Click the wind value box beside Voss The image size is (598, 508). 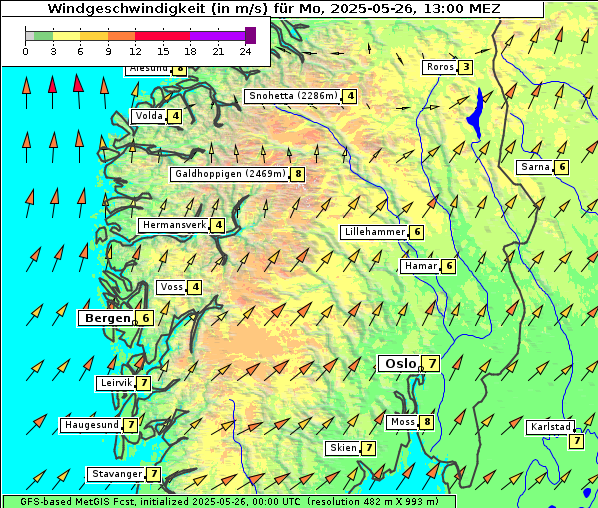pyautogui.click(x=195, y=287)
